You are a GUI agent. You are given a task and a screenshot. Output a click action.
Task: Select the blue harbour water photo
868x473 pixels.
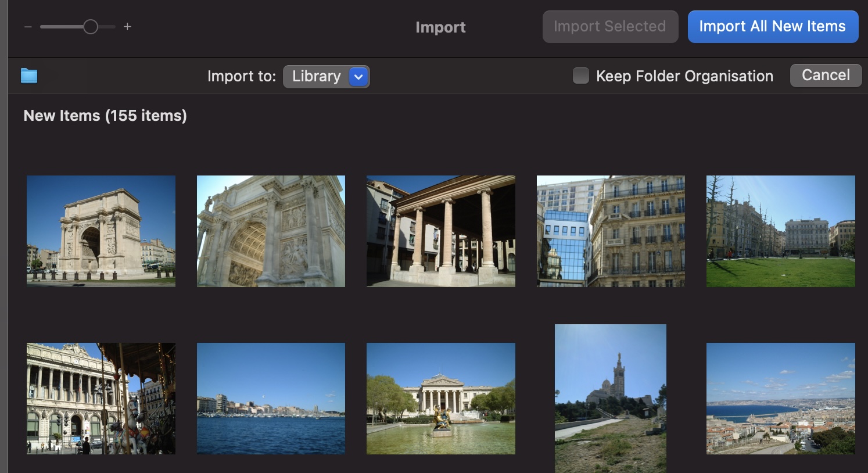click(x=271, y=399)
